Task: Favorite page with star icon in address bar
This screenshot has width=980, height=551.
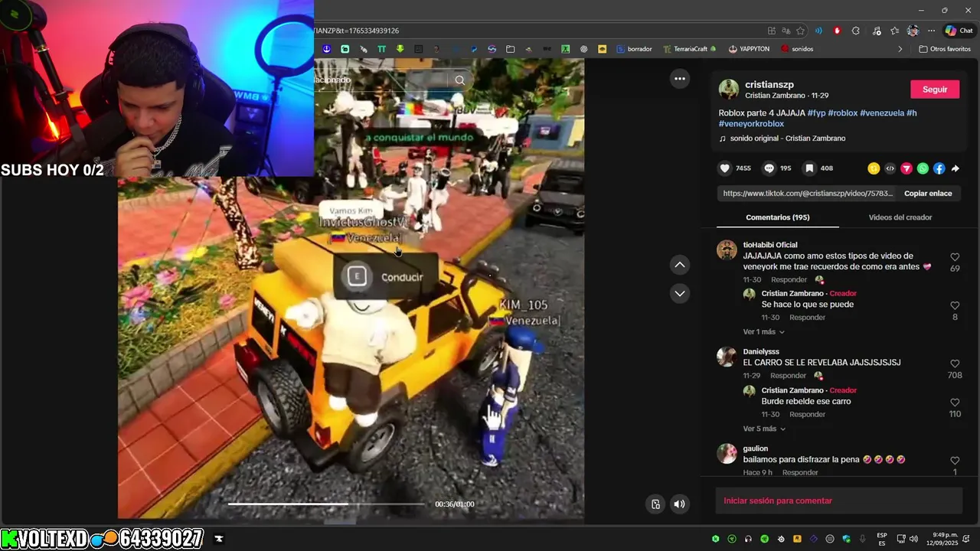Action: [x=800, y=31]
